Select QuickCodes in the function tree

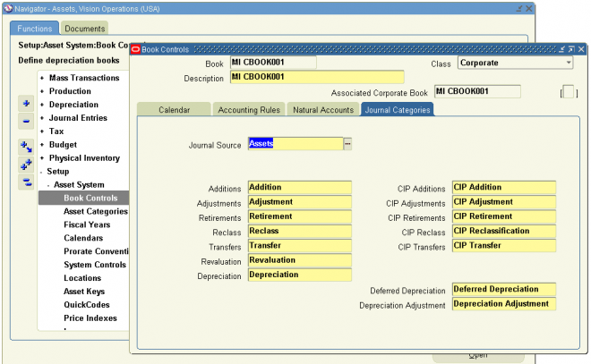coord(87,304)
